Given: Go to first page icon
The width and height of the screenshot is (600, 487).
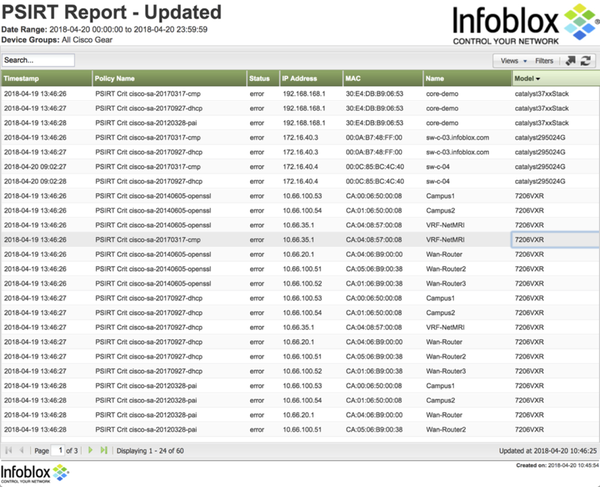Looking at the screenshot, I should 8,450.
